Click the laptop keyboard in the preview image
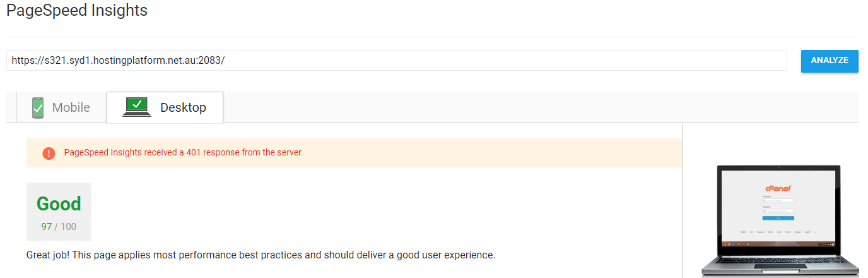Image resolution: width=868 pixels, height=278 pixels. [780, 261]
